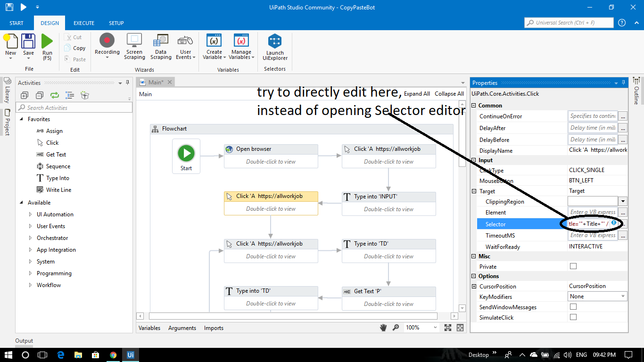Open the KeyModifiers dropdown
This screenshot has width=644, height=362.
tap(598, 296)
